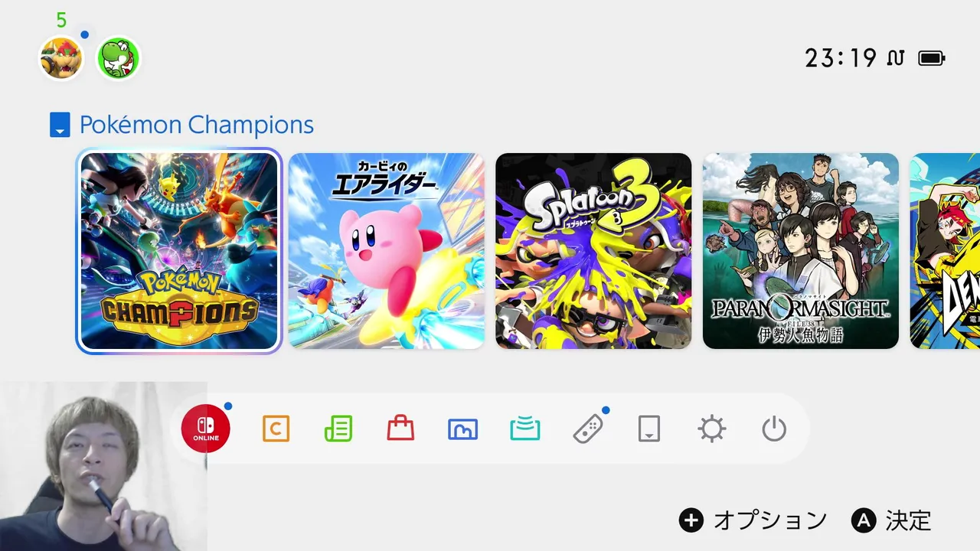Select PARANORMASIGHT game tile
The image size is (980, 551).
point(801,251)
